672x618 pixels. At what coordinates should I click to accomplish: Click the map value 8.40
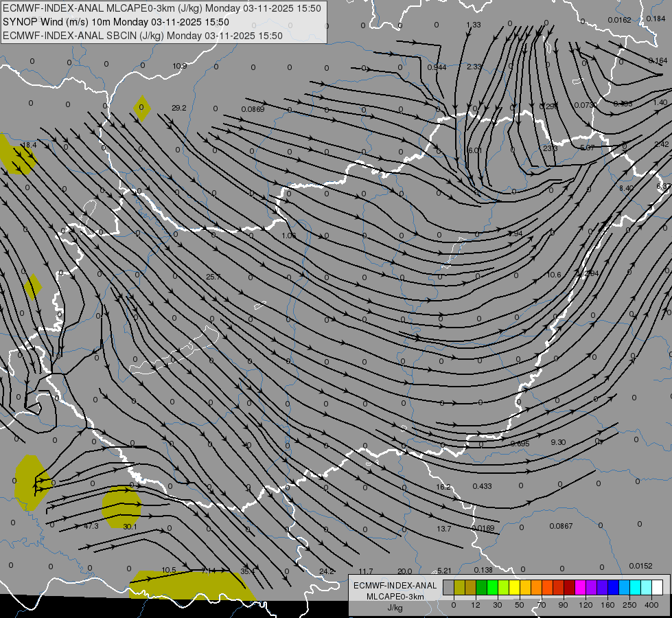626,188
